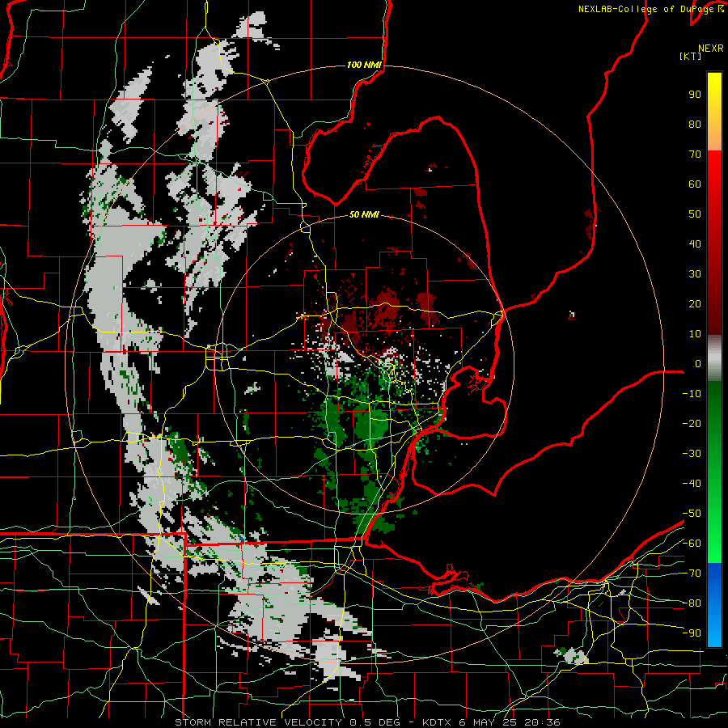Click the 0 knot scale label

698,364
